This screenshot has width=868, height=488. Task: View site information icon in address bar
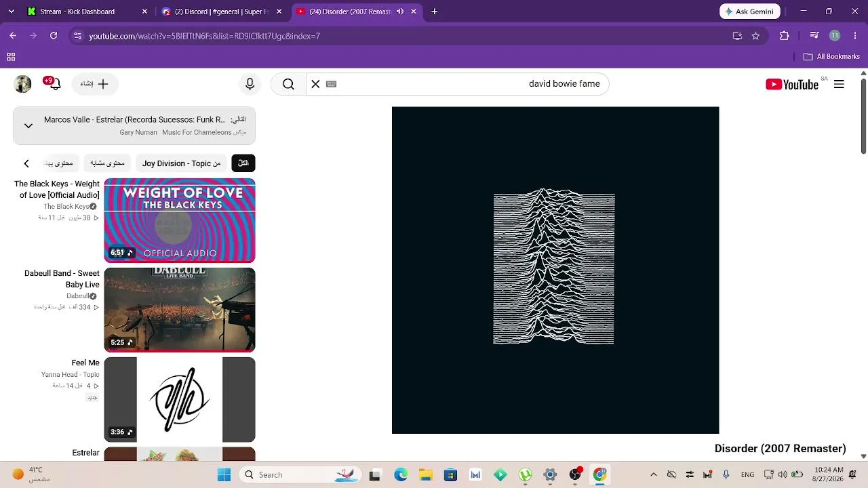tap(78, 36)
